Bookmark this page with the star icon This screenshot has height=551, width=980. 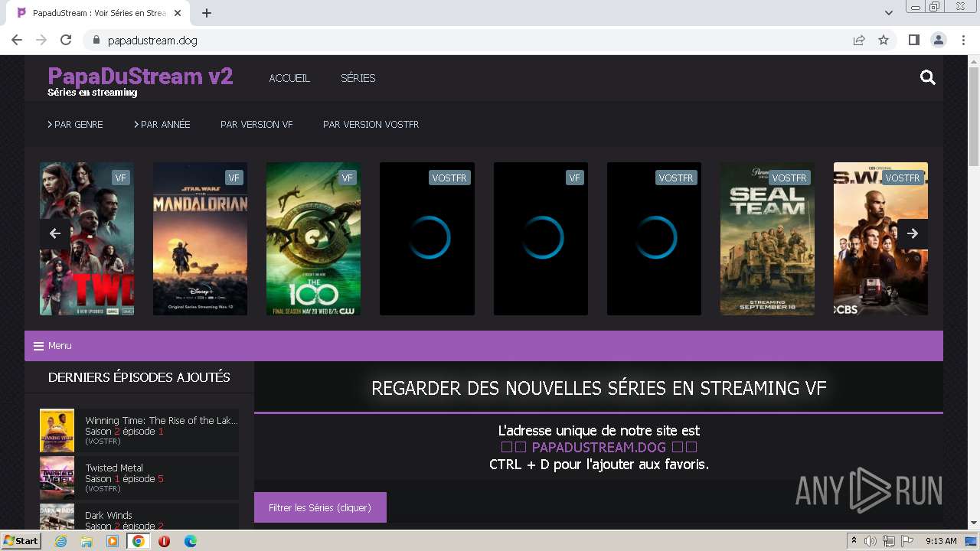point(884,40)
